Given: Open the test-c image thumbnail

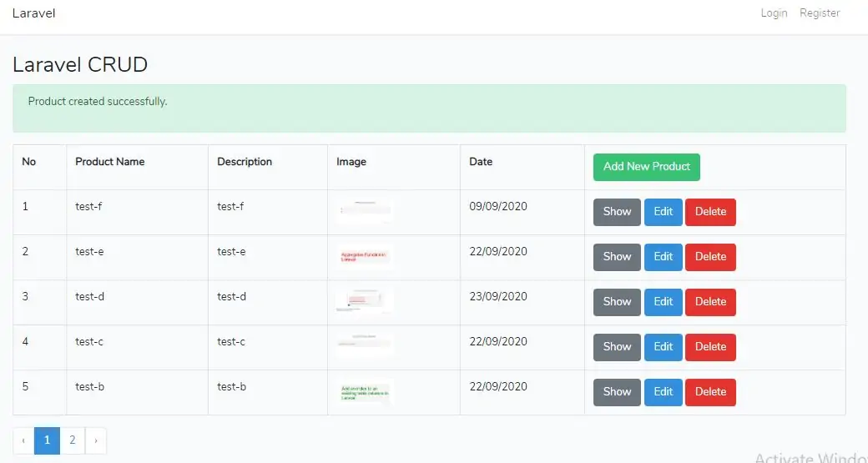Looking at the screenshot, I should click(365, 345).
